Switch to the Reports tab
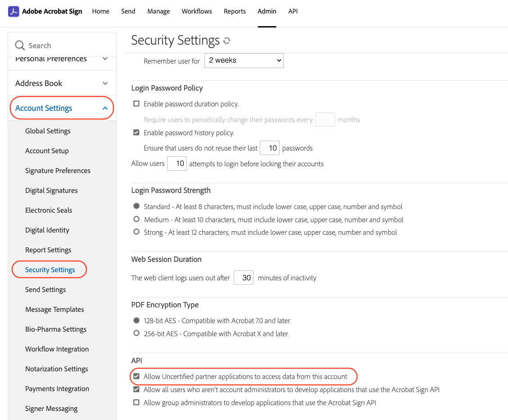 tap(235, 11)
